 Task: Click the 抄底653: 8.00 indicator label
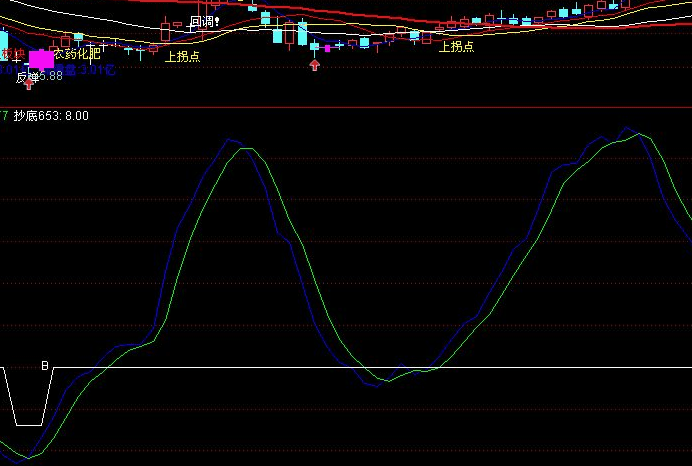(51, 116)
